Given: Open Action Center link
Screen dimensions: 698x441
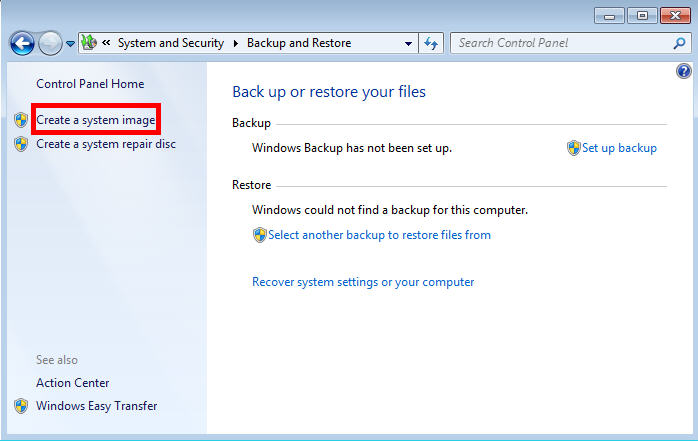Looking at the screenshot, I should (73, 383).
